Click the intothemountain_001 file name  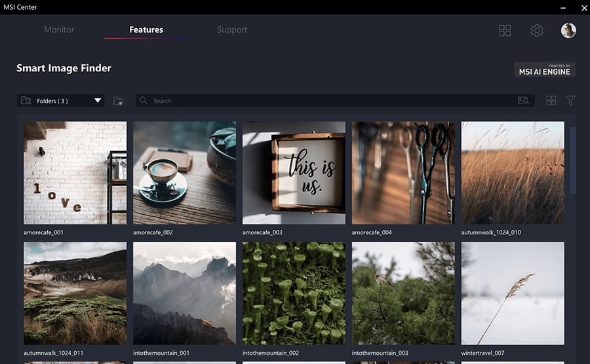tap(161, 353)
